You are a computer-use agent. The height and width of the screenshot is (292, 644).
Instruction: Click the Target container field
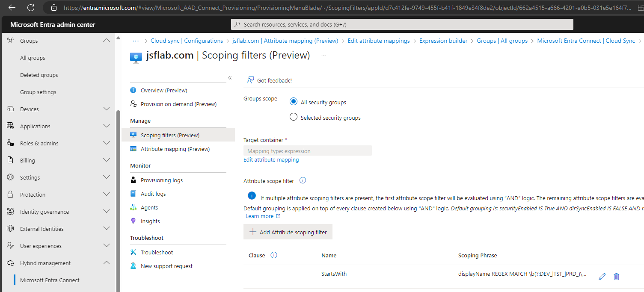coord(308,150)
